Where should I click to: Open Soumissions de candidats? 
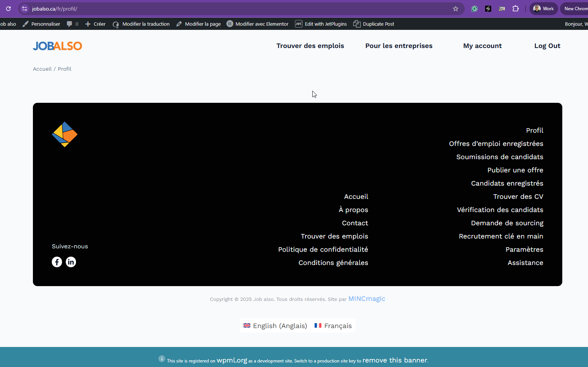point(500,157)
